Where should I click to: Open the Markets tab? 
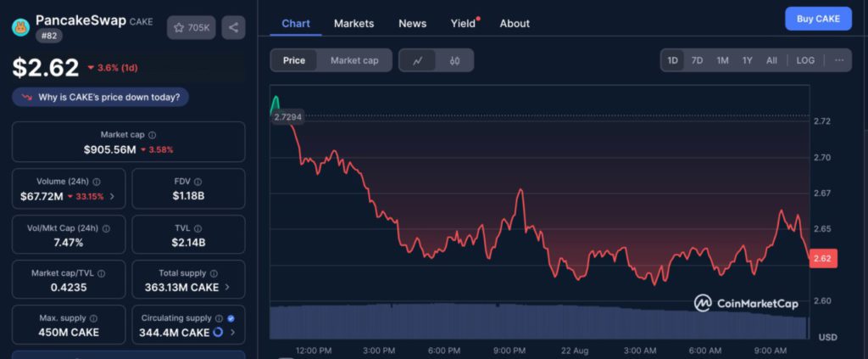point(353,23)
